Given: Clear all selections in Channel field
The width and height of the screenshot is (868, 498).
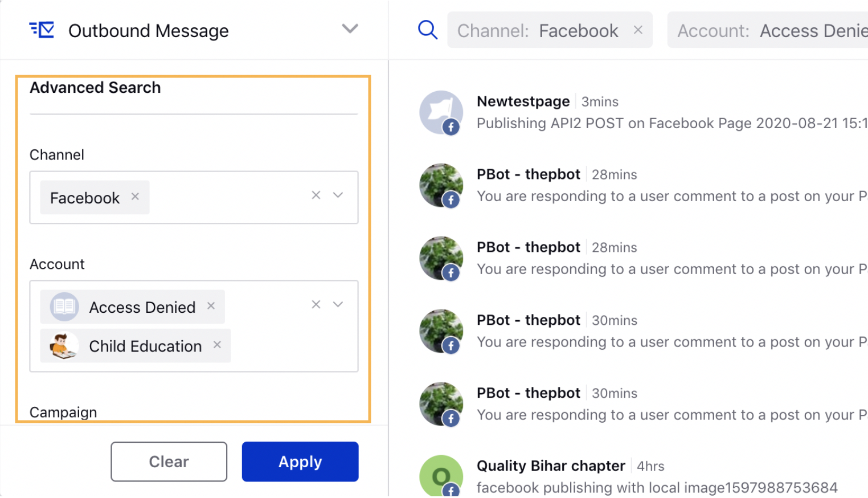Looking at the screenshot, I should coord(316,195).
